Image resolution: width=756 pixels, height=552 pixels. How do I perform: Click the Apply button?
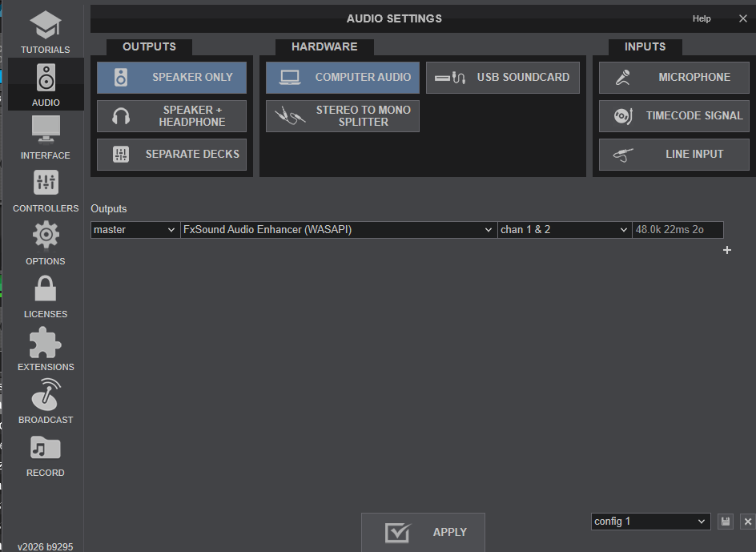point(423,532)
